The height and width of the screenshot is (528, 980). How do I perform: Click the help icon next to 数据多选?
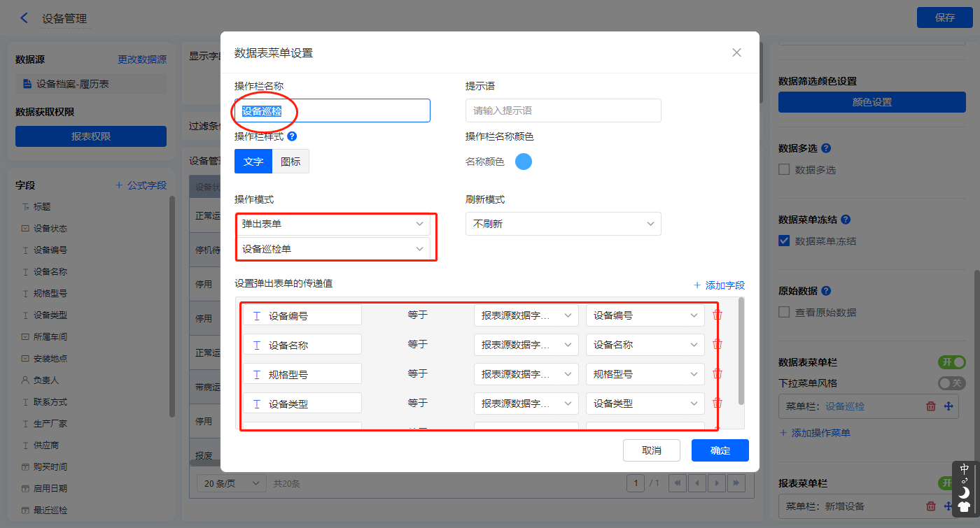[826, 148]
